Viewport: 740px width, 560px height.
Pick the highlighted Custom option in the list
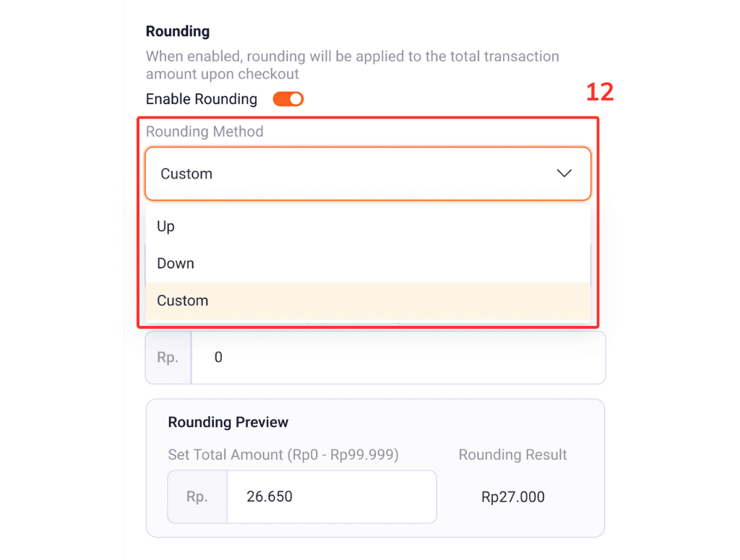pyautogui.click(x=183, y=301)
